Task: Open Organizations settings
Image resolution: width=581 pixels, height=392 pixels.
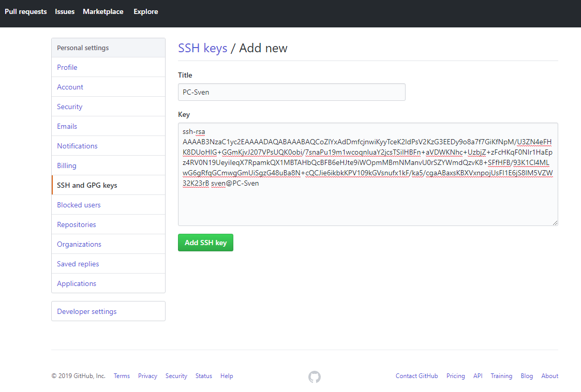Action: coord(108,244)
